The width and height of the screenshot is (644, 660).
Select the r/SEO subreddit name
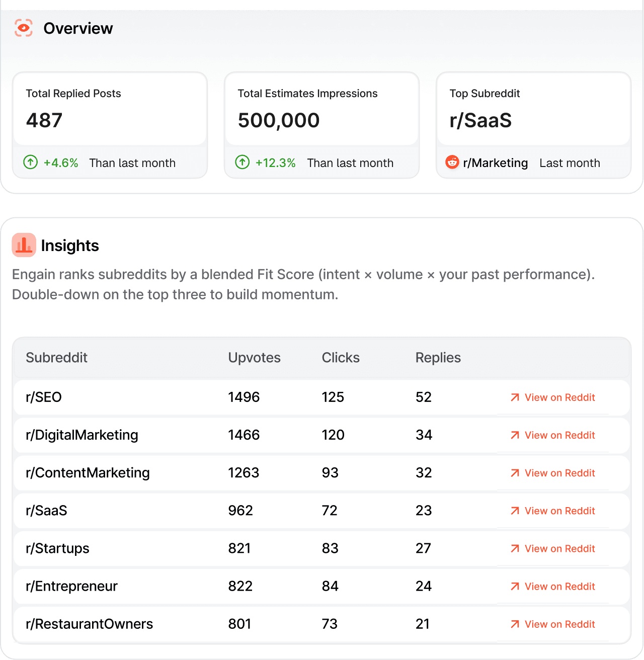tap(44, 397)
